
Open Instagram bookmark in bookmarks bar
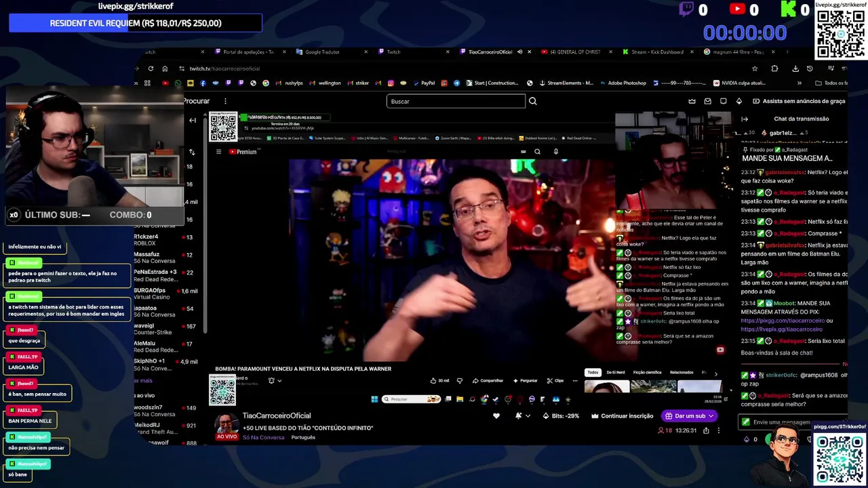pos(391,83)
